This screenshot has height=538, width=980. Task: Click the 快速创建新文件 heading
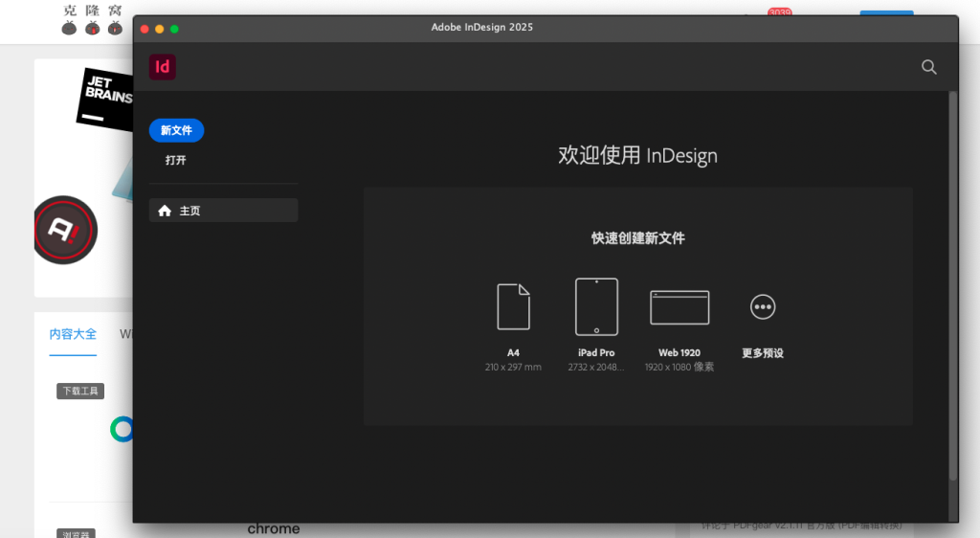tap(638, 238)
